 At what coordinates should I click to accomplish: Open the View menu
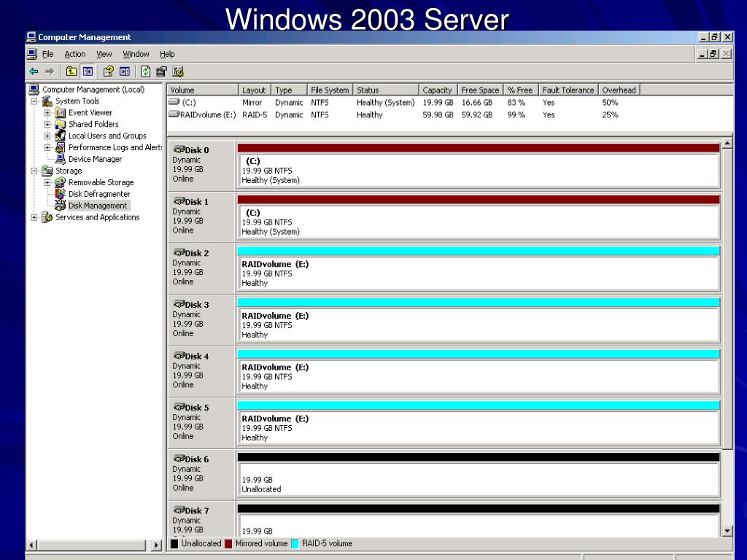click(104, 54)
